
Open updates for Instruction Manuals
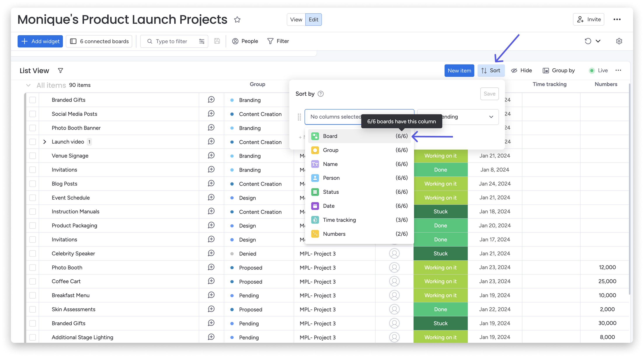tap(211, 211)
